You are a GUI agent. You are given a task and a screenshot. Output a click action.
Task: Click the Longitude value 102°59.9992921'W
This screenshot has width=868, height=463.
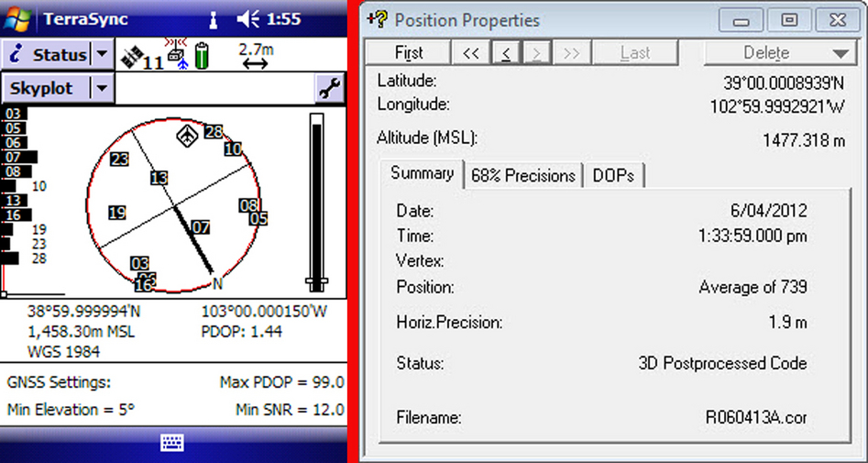[778, 107]
